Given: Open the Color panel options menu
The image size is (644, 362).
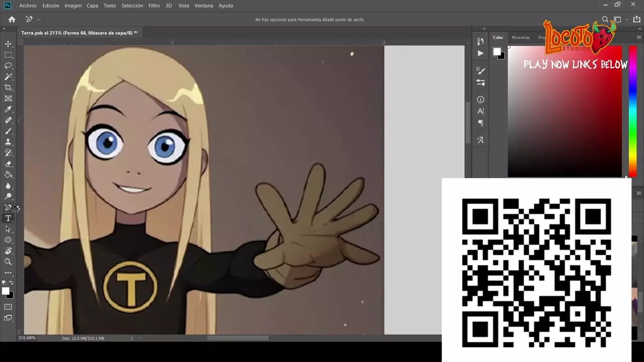Looking at the screenshot, I should (638, 37).
